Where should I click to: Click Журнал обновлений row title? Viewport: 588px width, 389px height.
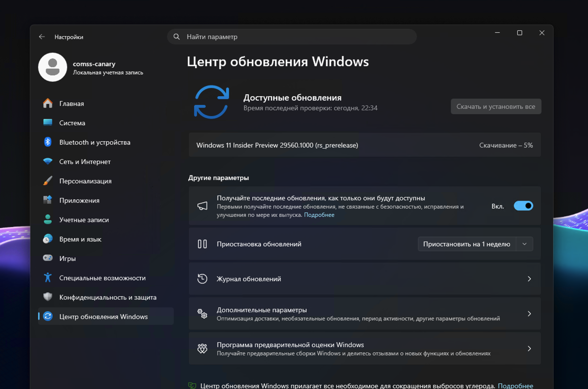click(249, 279)
